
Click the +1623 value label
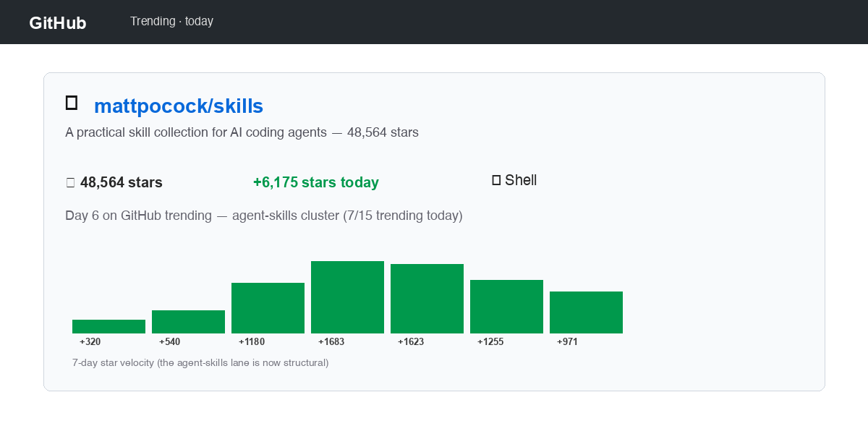pyautogui.click(x=411, y=342)
